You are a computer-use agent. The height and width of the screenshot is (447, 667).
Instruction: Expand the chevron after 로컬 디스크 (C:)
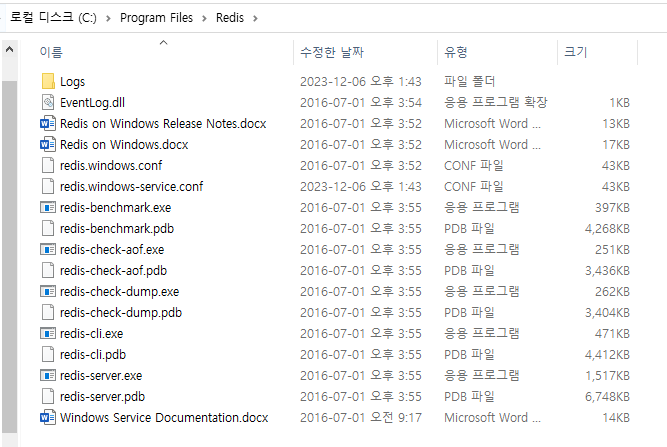[108, 18]
